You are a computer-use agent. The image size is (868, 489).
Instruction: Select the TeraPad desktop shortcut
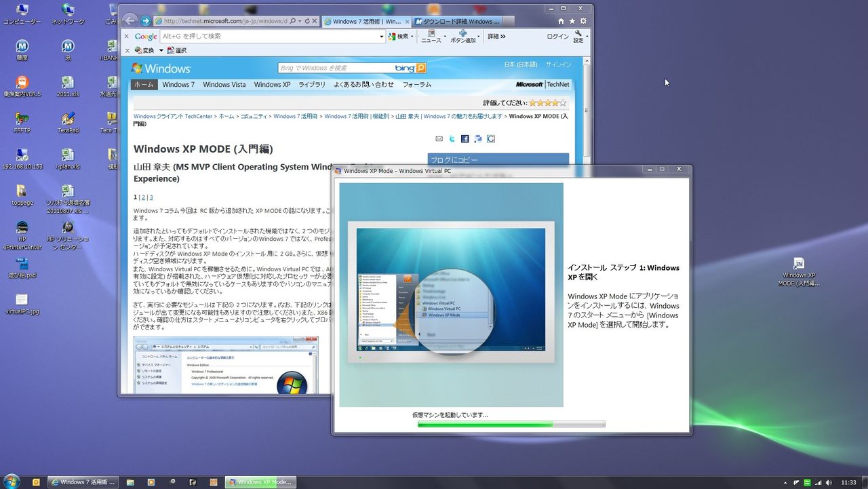[68, 123]
